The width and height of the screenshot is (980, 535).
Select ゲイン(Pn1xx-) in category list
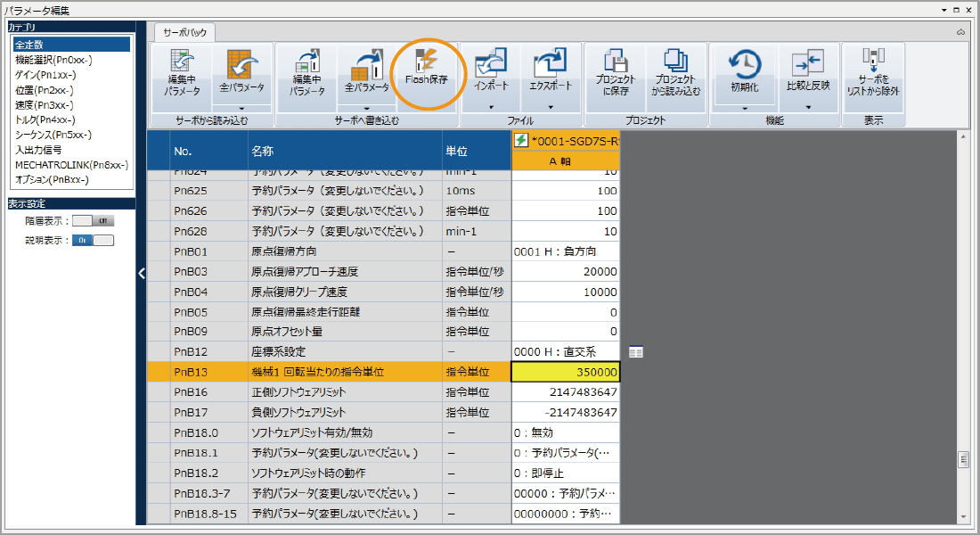[x=45, y=75]
